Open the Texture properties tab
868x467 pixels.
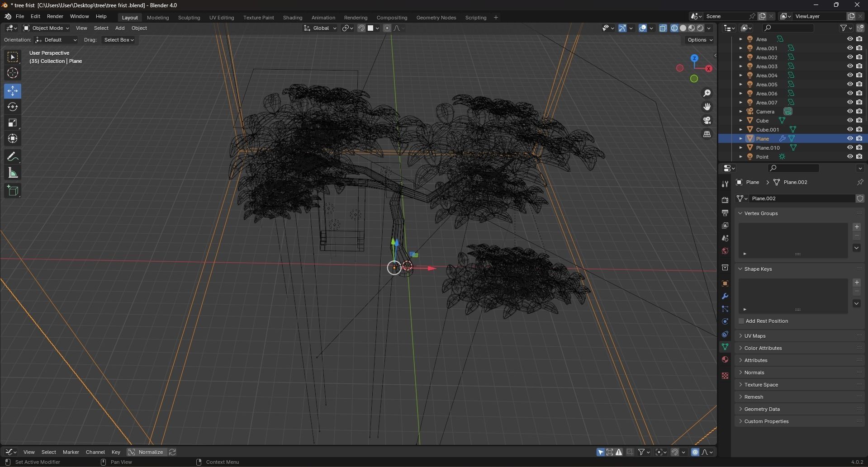coord(725,376)
